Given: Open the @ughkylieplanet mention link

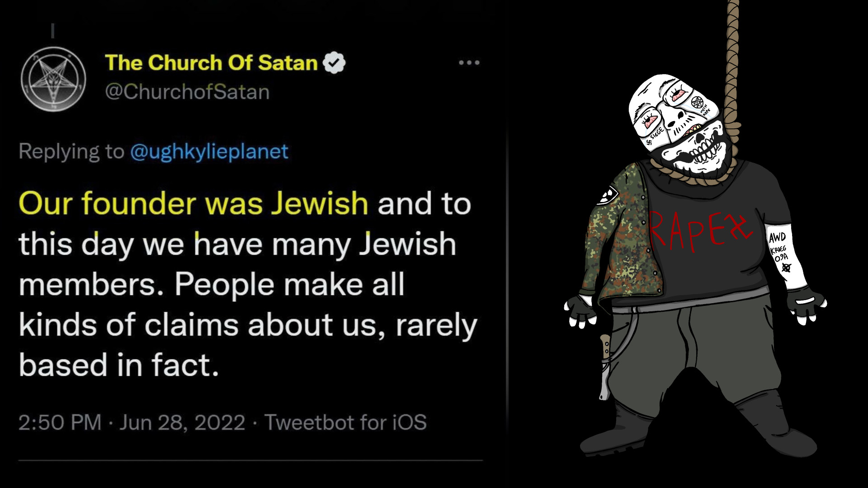Looking at the screenshot, I should coord(209,151).
